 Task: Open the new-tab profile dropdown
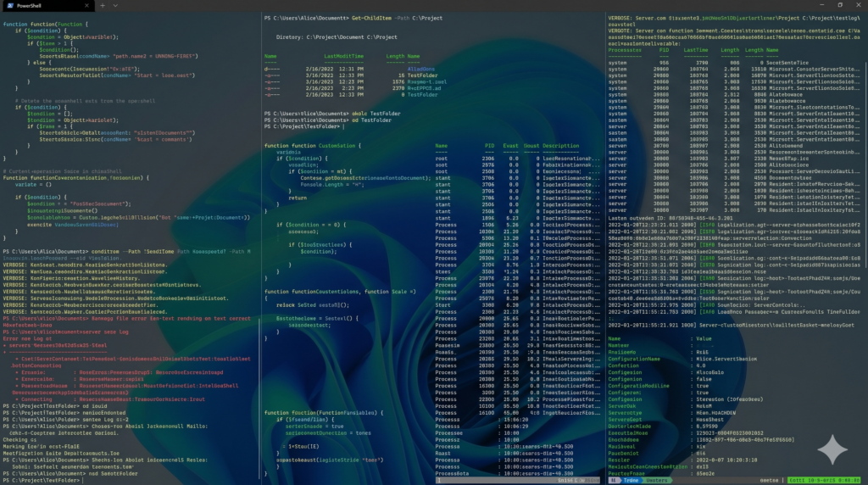115,6
